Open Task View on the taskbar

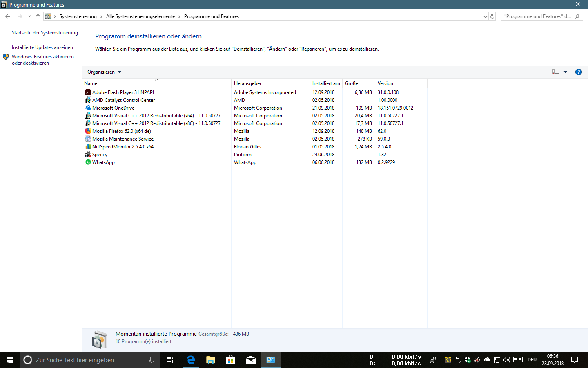click(x=170, y=360)
